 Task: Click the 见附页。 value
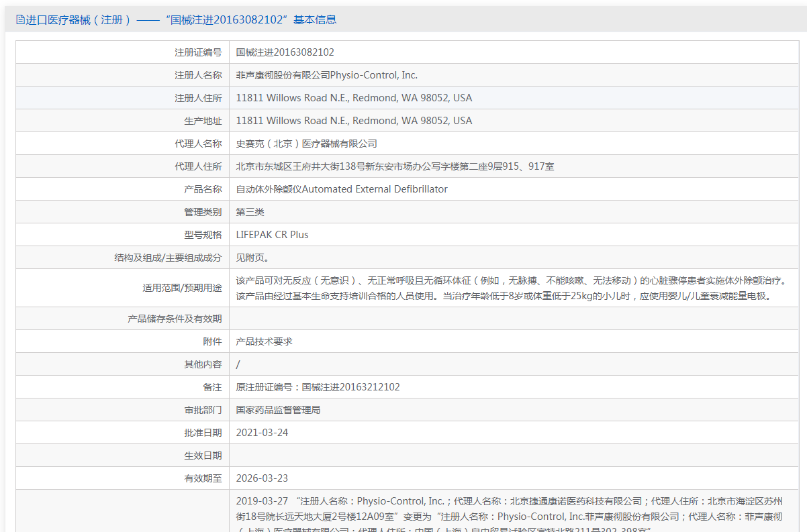253,258
